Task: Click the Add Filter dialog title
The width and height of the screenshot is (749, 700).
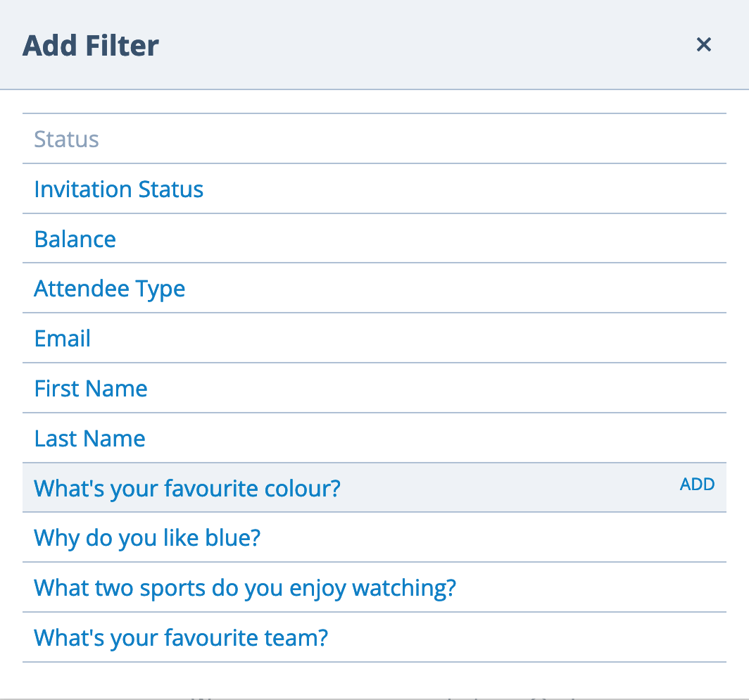Action: (x=90, y=44)
